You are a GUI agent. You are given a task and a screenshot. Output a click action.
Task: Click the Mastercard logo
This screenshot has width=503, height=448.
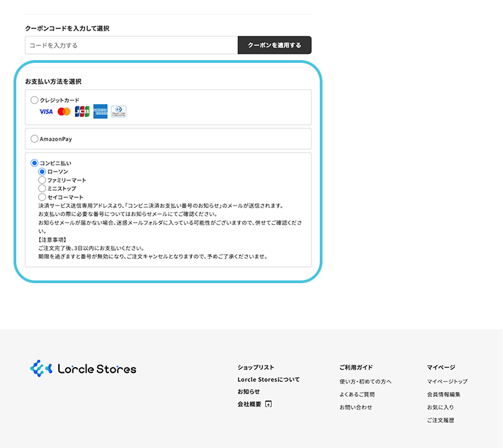coord(64,111)
